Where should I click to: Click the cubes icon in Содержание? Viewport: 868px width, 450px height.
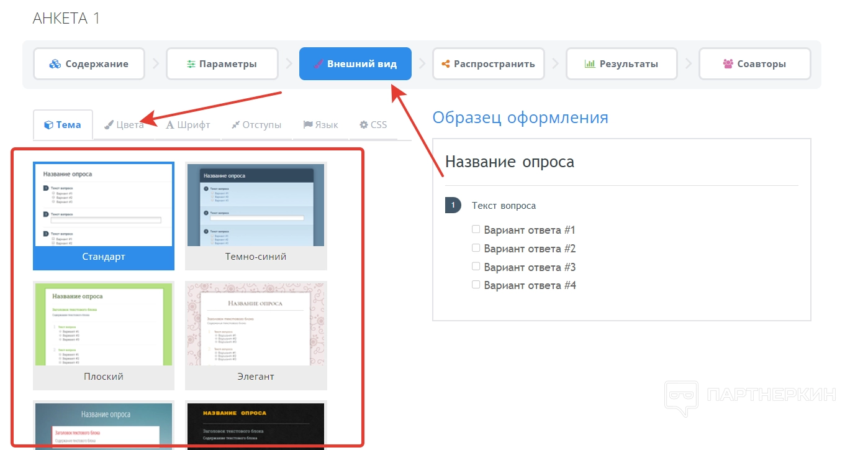tap(55, 64)
